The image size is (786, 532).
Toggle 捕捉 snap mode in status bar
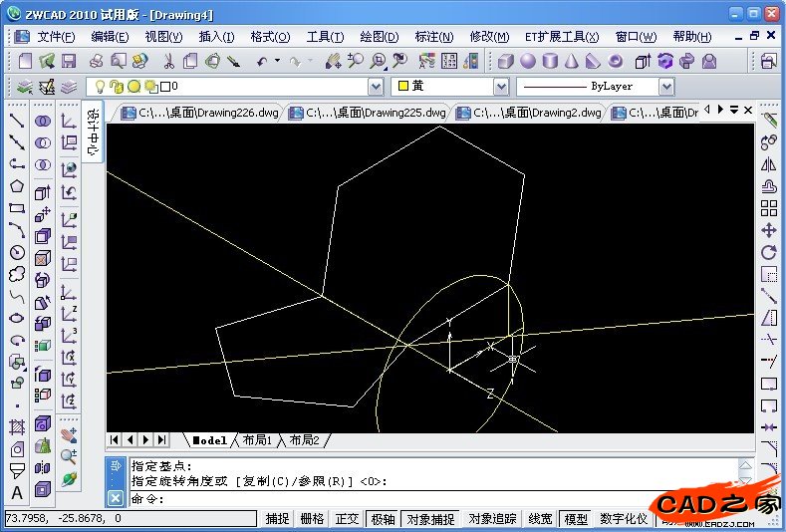[277, 518]
